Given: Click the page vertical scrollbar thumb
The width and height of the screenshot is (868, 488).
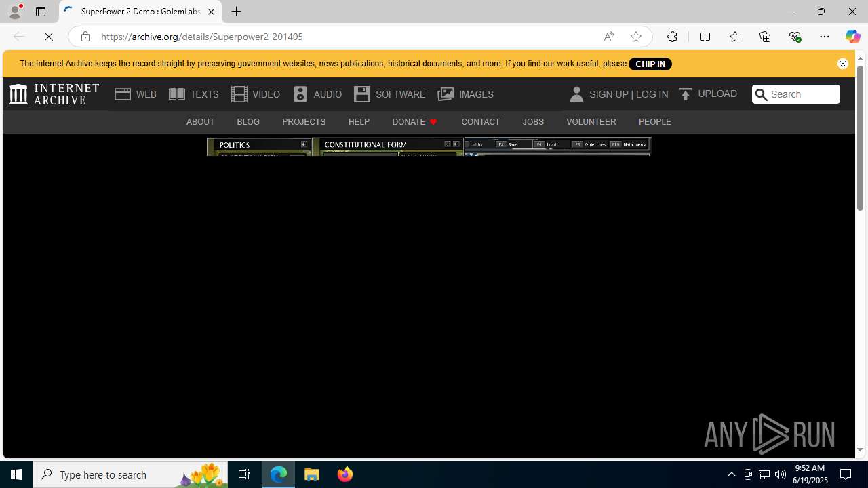Looking at the screenshot, I should point(860,139).
